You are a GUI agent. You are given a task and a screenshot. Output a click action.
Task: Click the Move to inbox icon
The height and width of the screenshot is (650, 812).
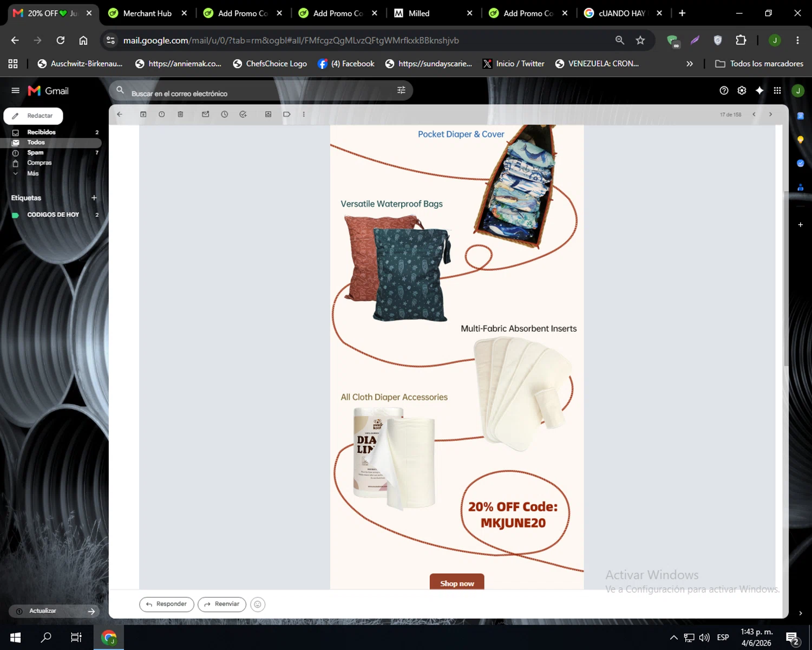coord(268,114)
